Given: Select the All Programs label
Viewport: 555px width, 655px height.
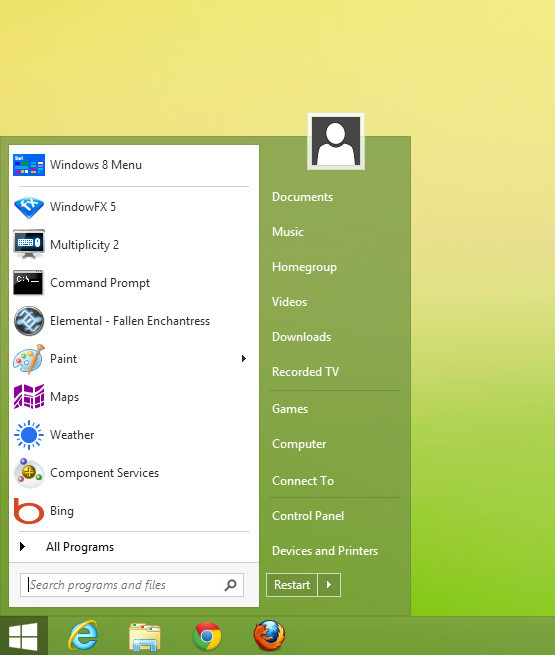Looking at the screenshot, I should (80, 547).
